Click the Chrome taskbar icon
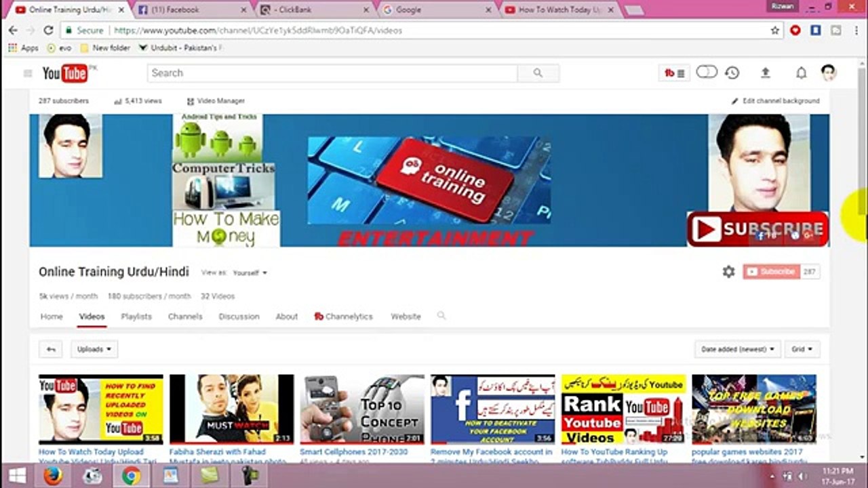This screenshot has height=488, width=868. click(132, 476)
